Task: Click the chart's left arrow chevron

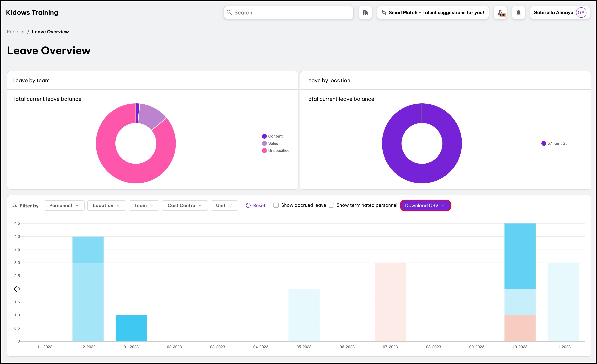Action: pyautogui.click(x=15, y=289)
